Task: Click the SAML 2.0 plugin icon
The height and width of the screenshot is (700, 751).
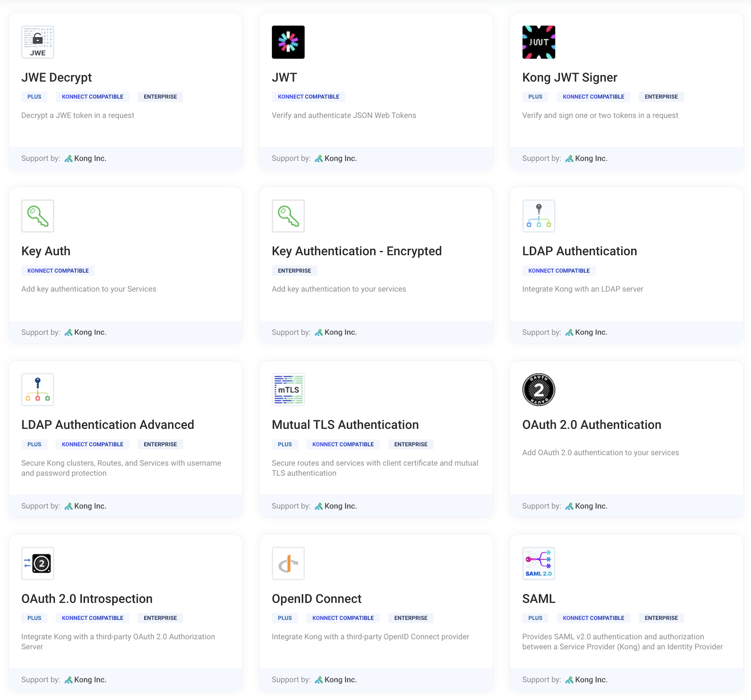Action: point(538,563)
